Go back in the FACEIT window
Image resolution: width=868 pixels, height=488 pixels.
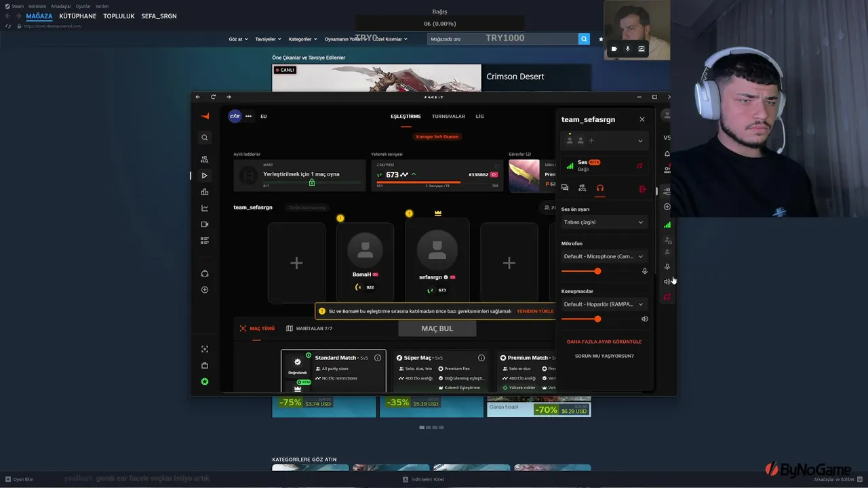198,97
